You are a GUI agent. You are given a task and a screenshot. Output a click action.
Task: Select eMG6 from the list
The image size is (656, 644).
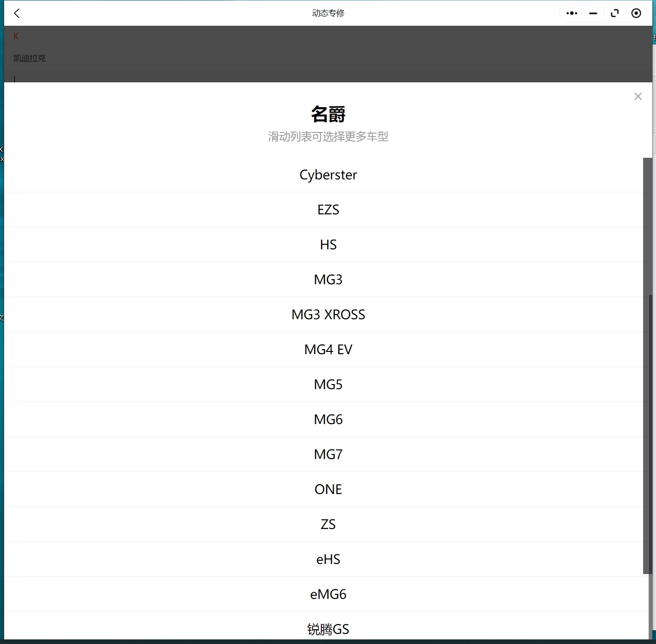328,594
